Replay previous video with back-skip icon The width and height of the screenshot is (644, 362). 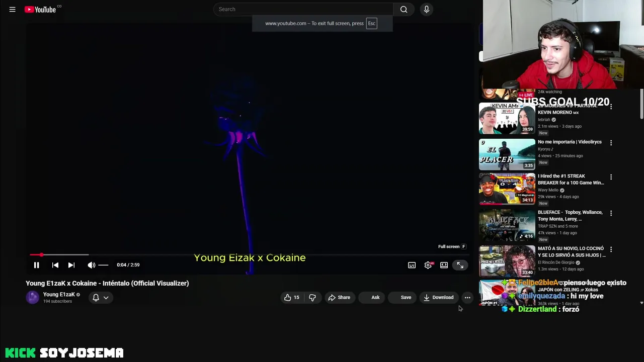(55, 265)
